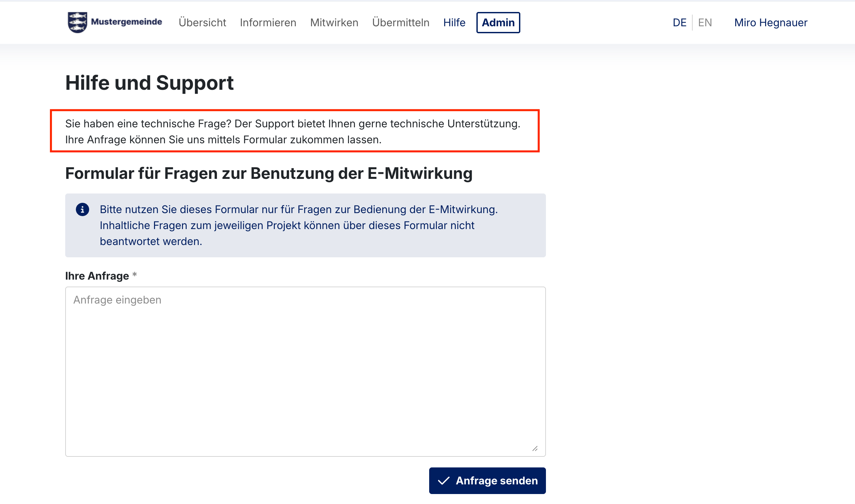Click the Mustergemeinde site name text
The image size is (855, 504).
126,22
